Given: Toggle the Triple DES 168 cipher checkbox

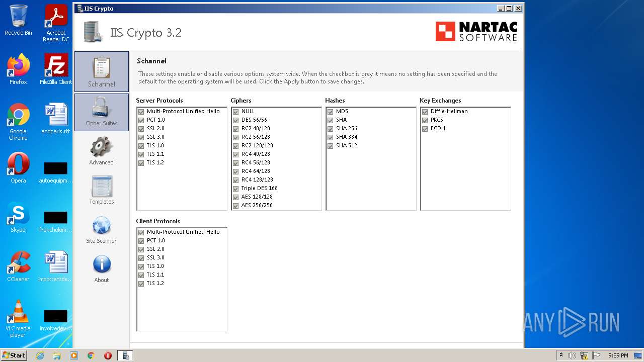Looking at the screenshot, I should (235, 189).
